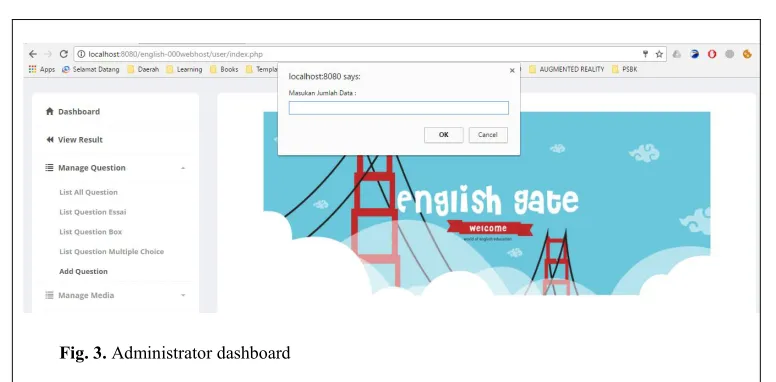
Task: Reload the page with the refresh icon
Action: coord(63,54)
